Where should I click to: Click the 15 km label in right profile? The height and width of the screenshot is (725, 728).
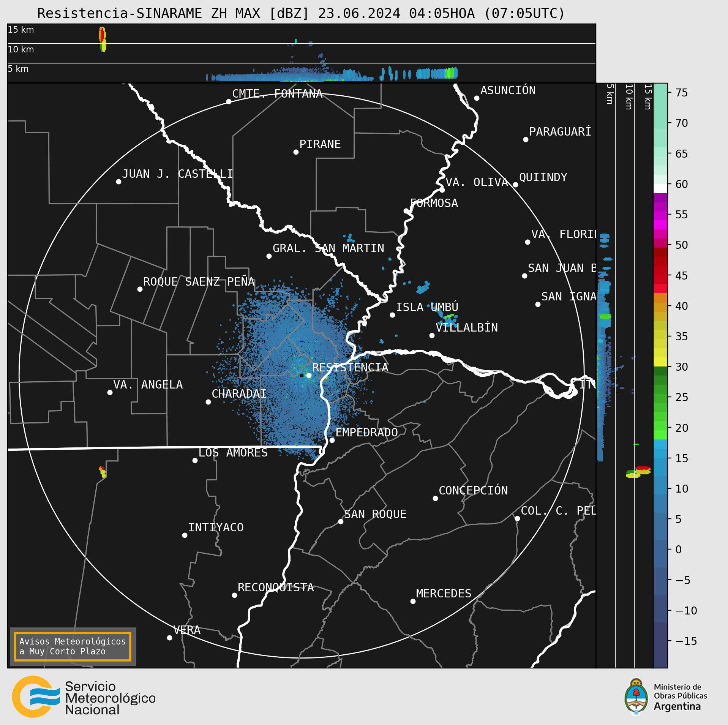point(648,97)
